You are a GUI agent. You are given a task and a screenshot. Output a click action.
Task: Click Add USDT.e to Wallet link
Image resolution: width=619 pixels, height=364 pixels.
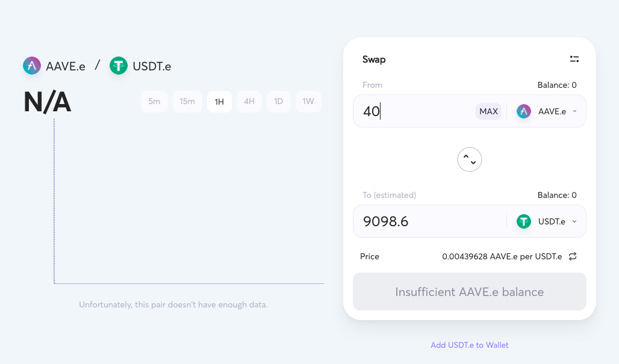tap(470, 345)
